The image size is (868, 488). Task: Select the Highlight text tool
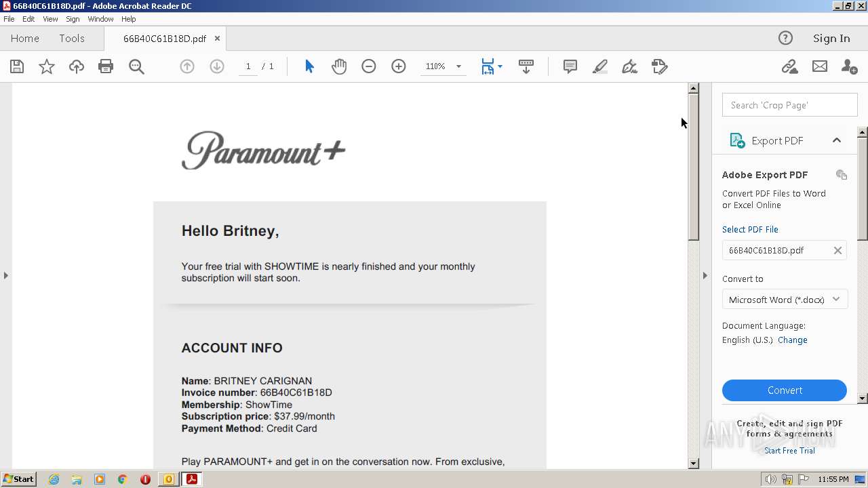(600, 66)
